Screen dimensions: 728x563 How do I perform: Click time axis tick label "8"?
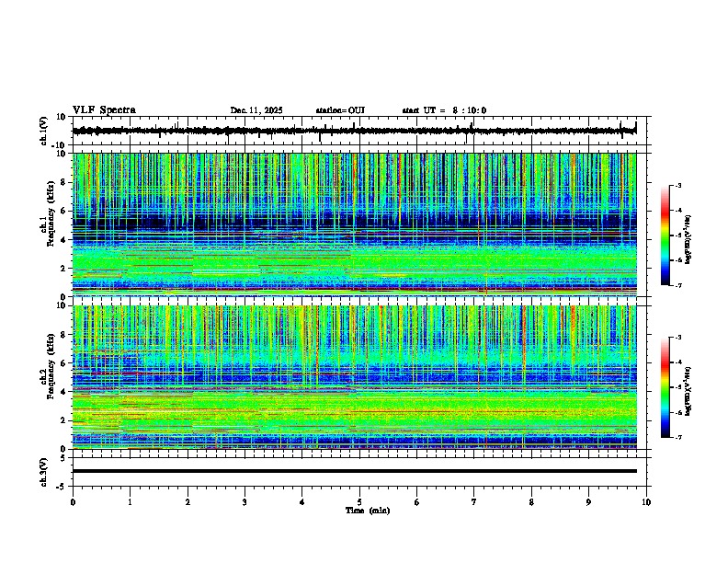click(x=531, y=502)
